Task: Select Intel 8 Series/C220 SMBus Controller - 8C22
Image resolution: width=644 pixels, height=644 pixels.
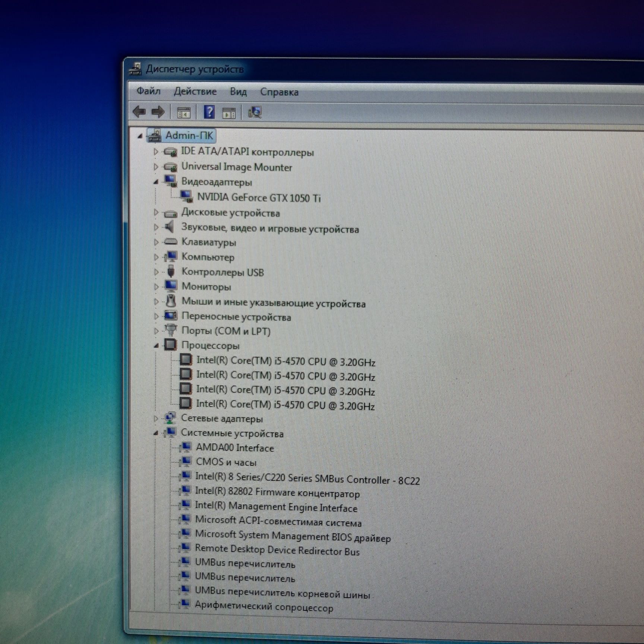Action: click(307, 479)
